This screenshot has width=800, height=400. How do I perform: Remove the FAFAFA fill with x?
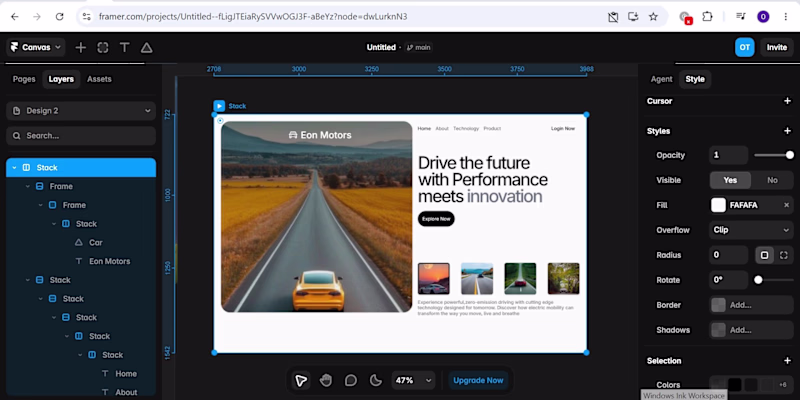pos(786,205)
